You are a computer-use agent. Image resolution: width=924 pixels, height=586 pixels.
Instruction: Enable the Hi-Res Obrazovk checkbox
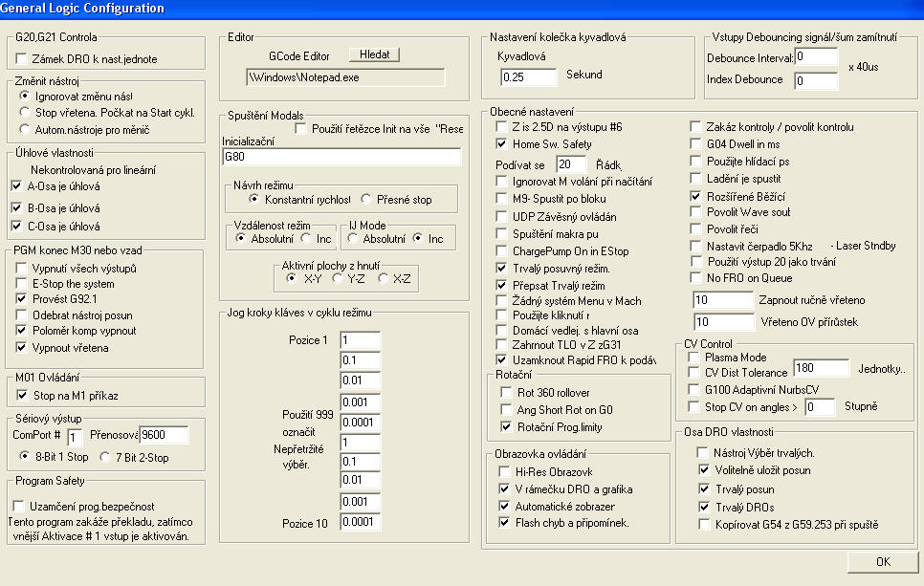coord(504,472)
